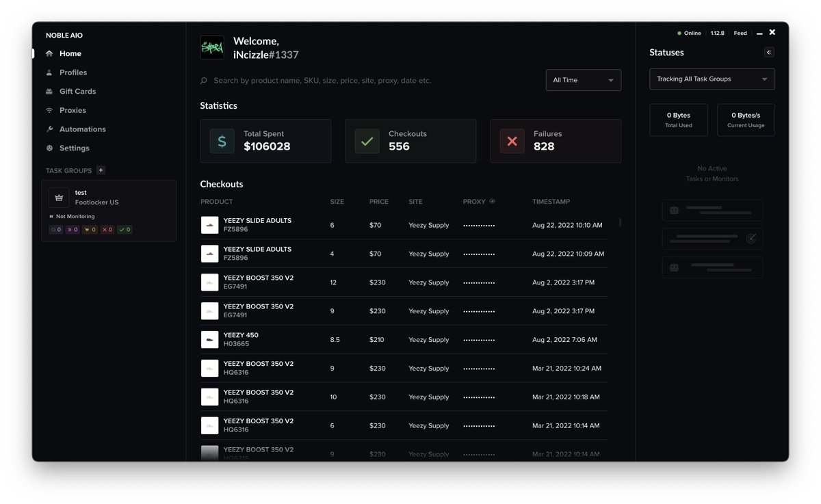Screen dimensions: 821x504
Task: Click the $210 price cell
Action: coord(378,340)
